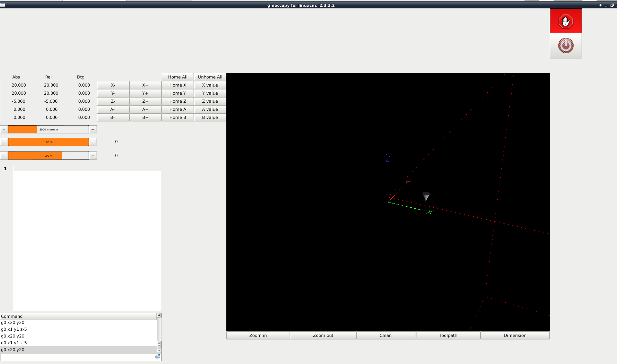This screenshot has height=364, width=617.
Task: Click the Dtg column header
Action: tap(81, 77)
